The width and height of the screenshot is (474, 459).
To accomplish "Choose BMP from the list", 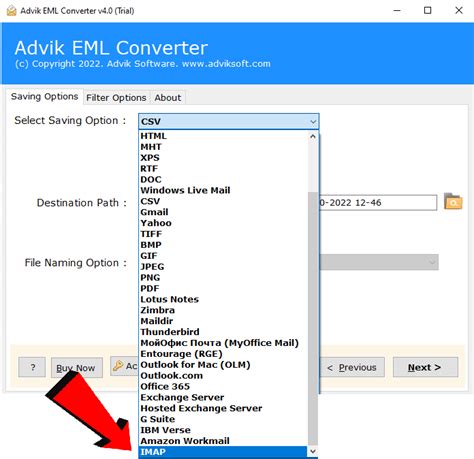I will (223, 245).
